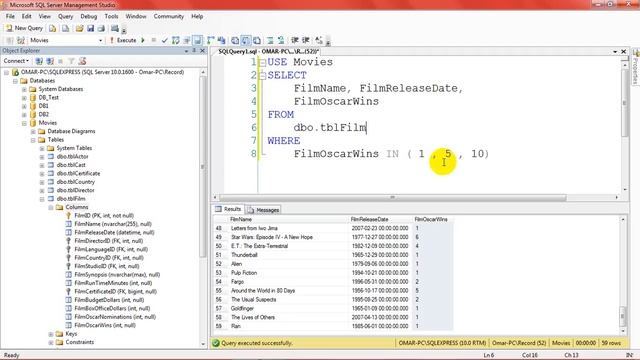Open the Object Explorer Connect dropdown
The width and height of the screenshot is (640, 360).
(x=16, y=61)
